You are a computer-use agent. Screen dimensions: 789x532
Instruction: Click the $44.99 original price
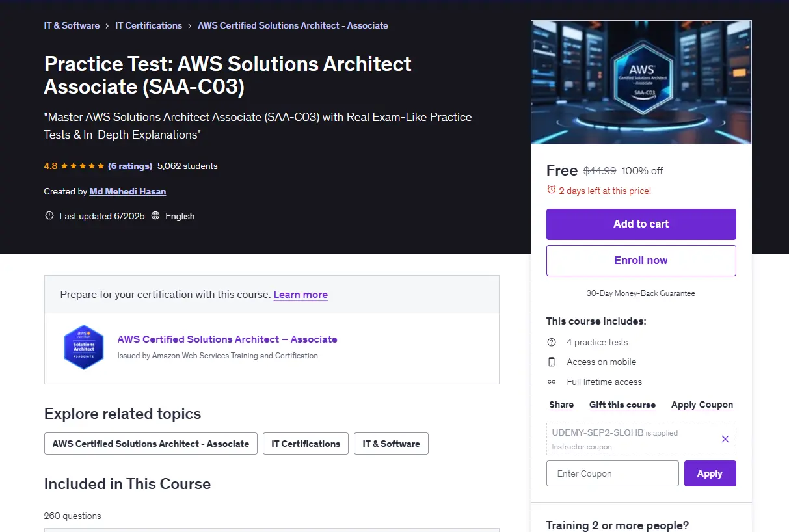click(x=600, y=171)
